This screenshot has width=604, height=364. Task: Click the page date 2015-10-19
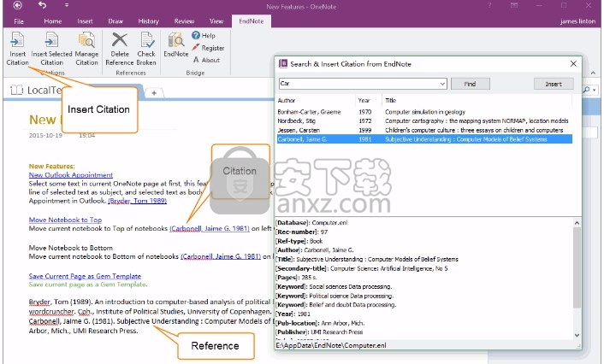tap(45, 136)
